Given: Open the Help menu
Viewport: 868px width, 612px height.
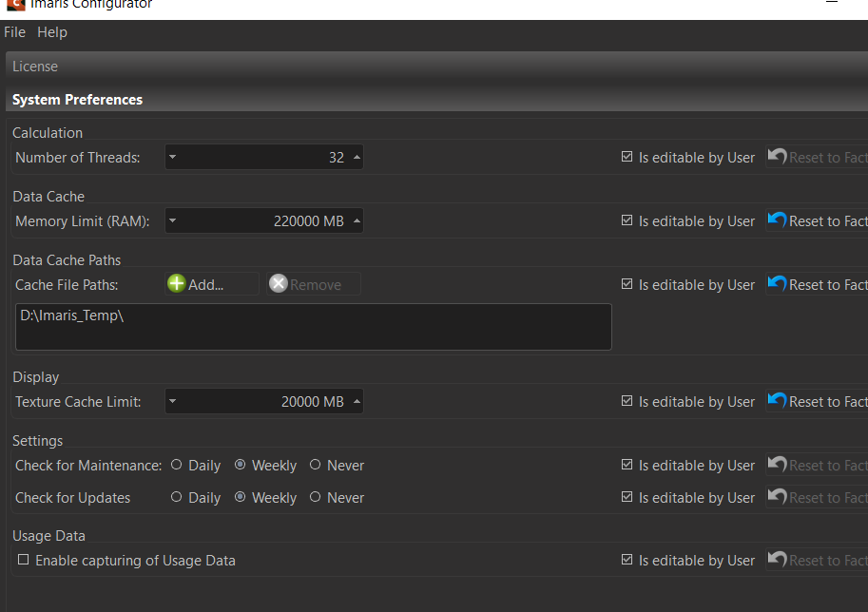Looking at the screenshot, I should (x=52, y=32).
